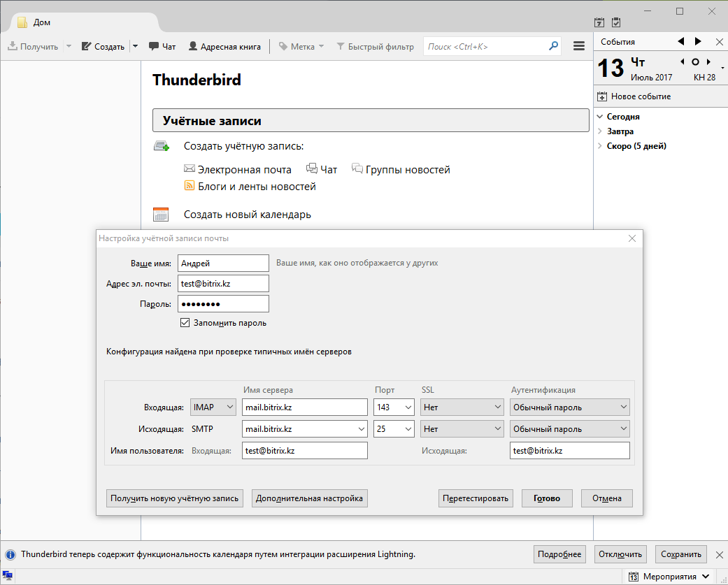Create Группы новостей account
Screen dimensions: 728x585
401,169
